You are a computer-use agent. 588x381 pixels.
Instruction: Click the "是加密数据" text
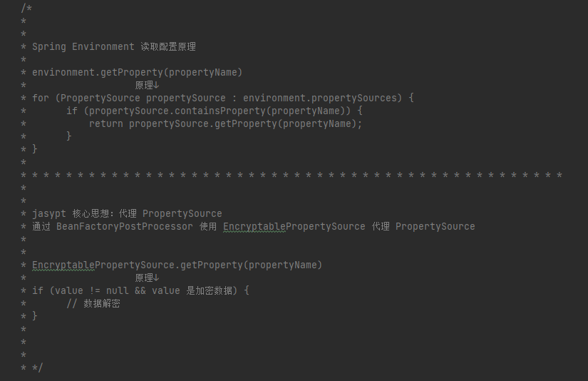pyautogui.click(x=210, y=290)
